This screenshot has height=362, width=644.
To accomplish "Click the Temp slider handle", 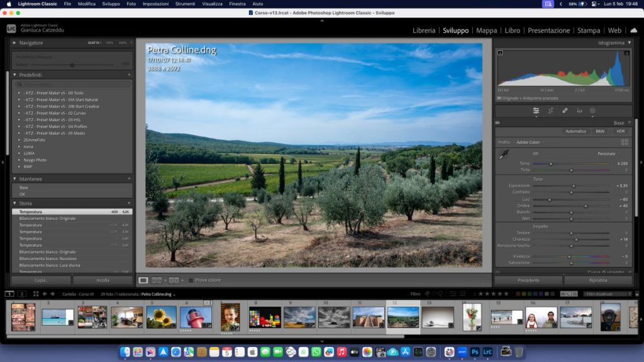I will tap(551, 164).
